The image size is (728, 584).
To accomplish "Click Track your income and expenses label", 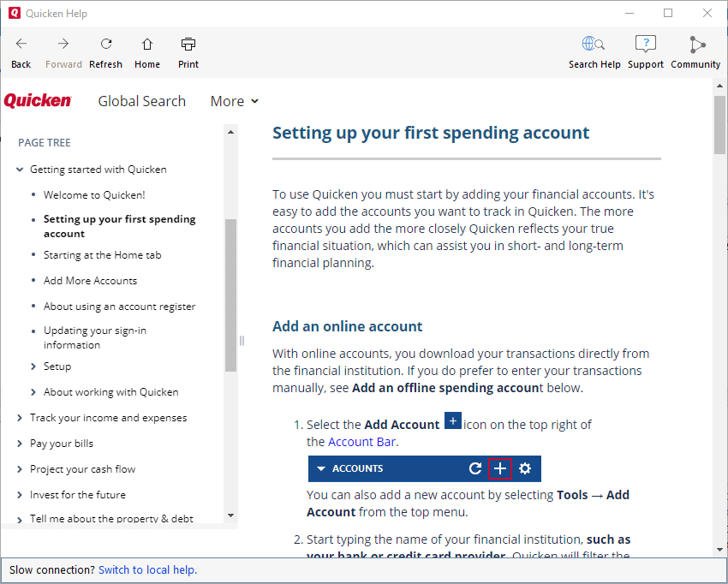I will click(x=108, y=418).
